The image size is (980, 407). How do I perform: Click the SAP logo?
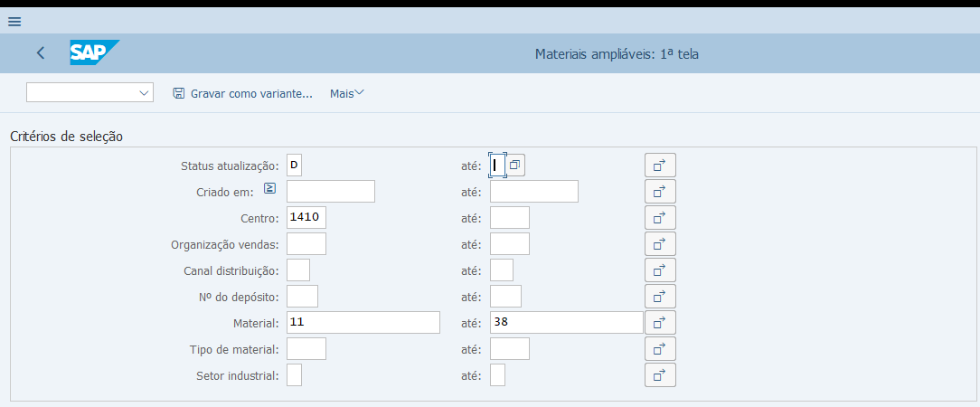click(x=94, y=52)
